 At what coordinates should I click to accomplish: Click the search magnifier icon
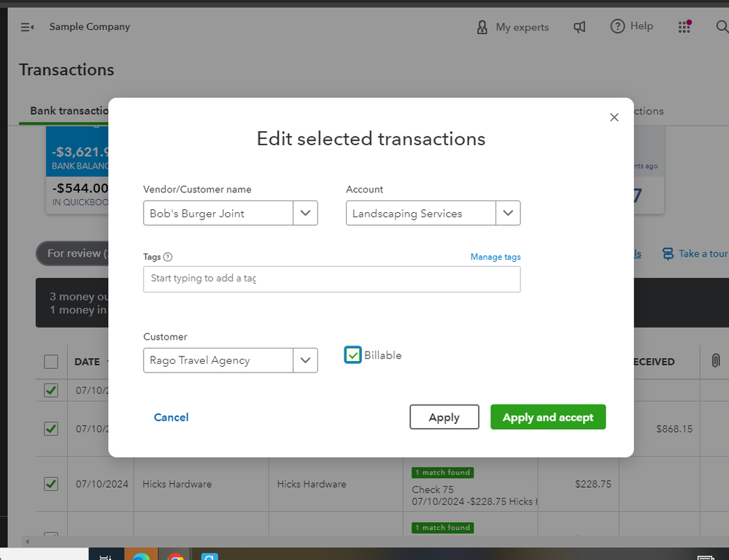(722, 27)
